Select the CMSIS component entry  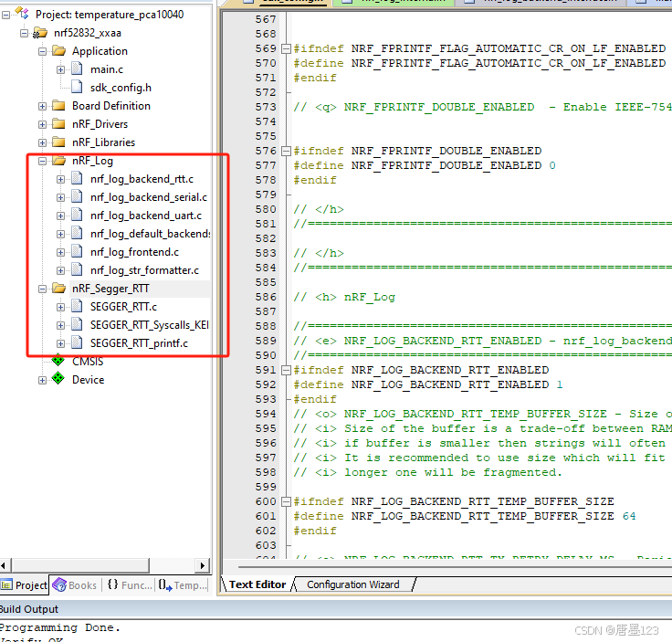click(x=88, y=362)
